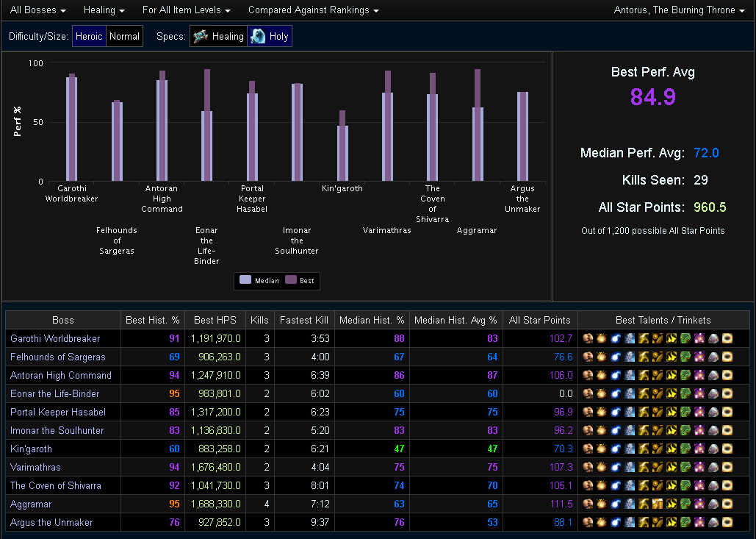Click the blue comet talent icon in Imonar row
This screenshot has height=539, width=756.
(616, 431)
